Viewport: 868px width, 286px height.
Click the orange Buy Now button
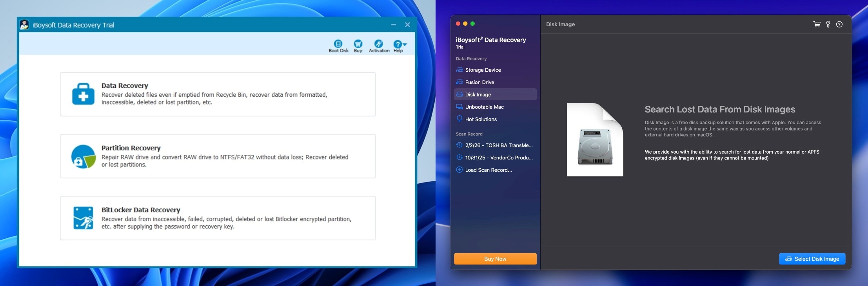495,259
